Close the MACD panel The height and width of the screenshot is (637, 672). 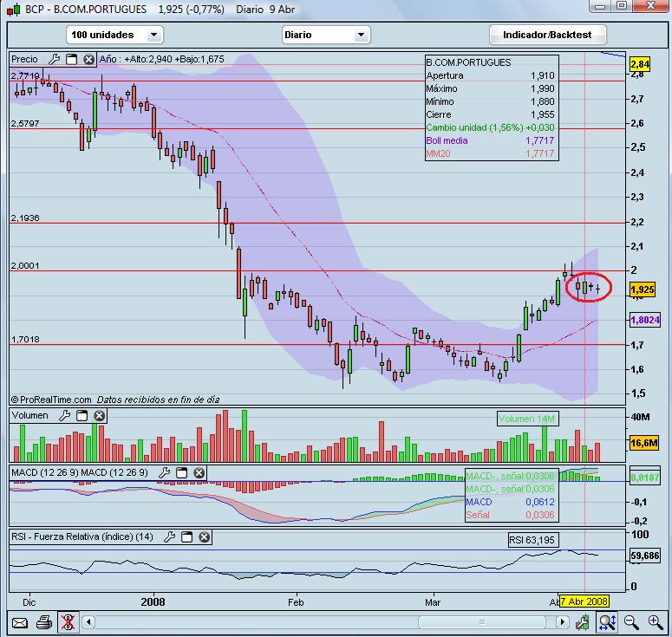[x=199, y=472]
